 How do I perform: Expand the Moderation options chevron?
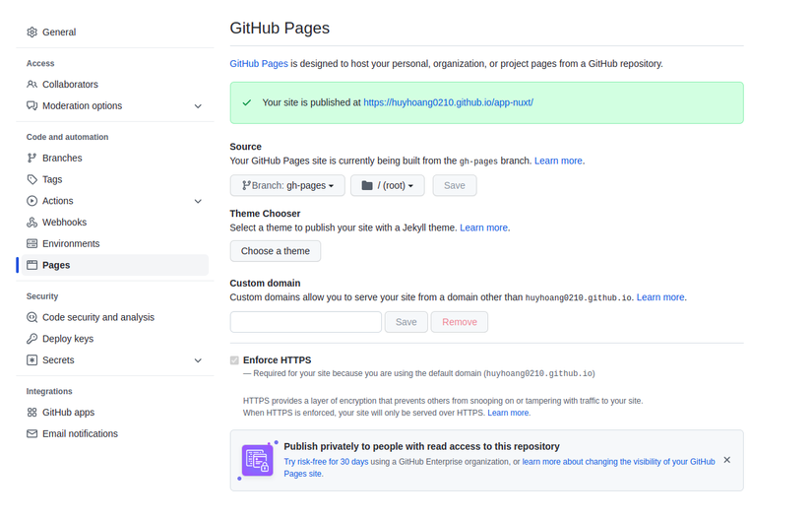point(198,106)
